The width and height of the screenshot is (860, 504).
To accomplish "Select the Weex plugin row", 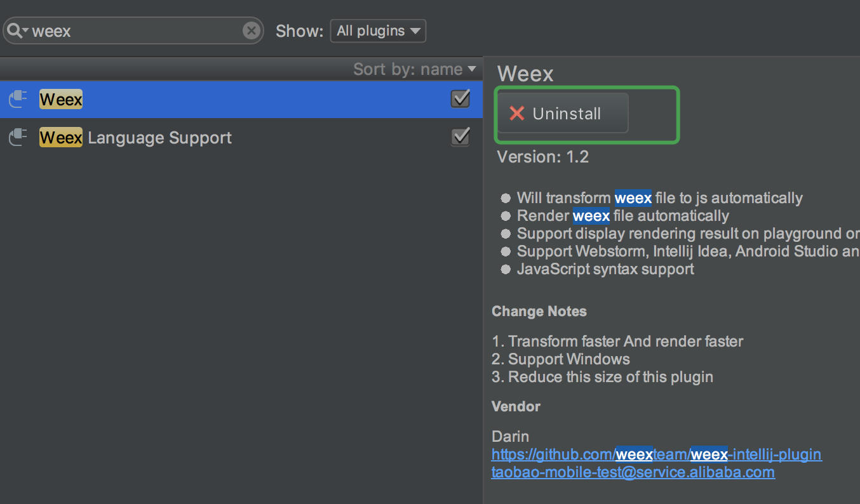I will click(241, 99).
